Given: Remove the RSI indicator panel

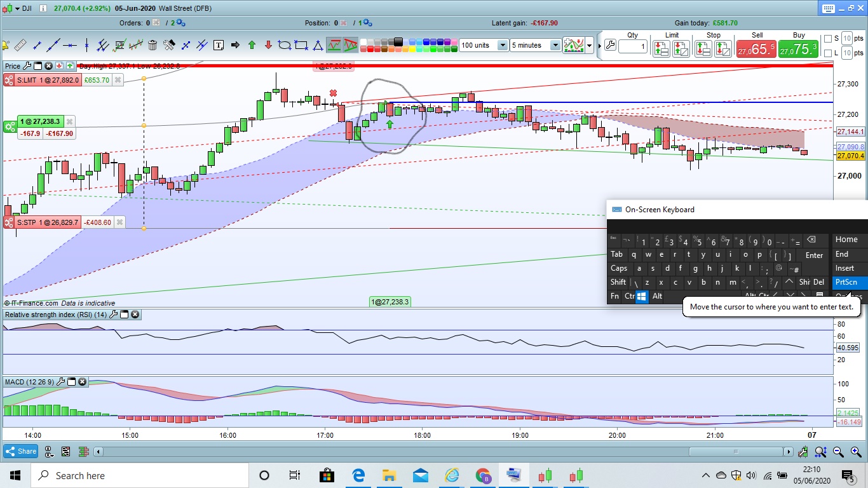Looking at the screenshot, I should (x=135, y=315).
